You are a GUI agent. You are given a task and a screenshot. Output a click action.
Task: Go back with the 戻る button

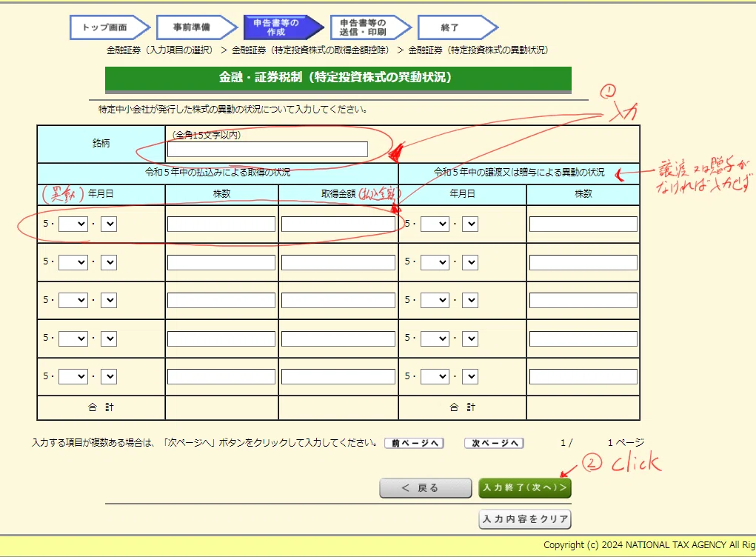(x=425, y=488)
